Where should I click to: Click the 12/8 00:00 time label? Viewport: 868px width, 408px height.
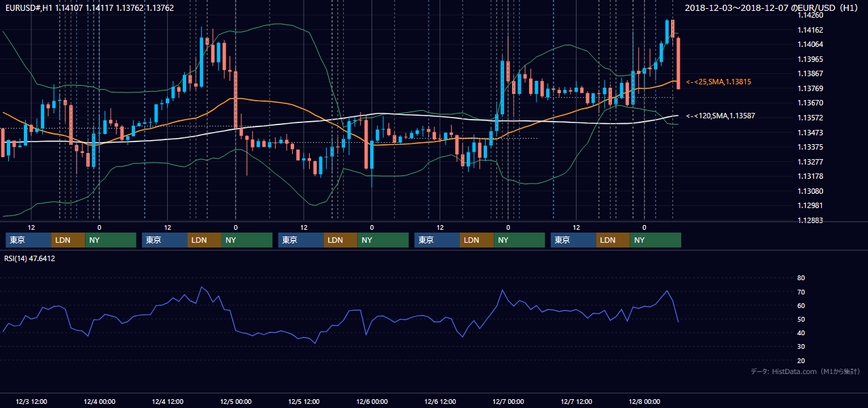point(645,401)
